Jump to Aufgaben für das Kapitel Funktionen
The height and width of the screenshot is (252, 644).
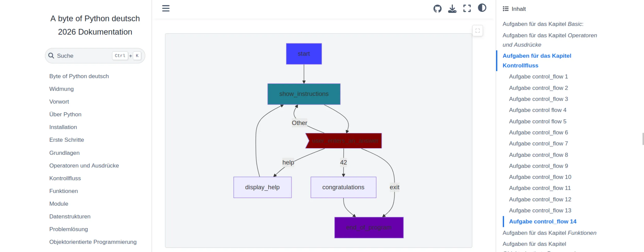[549, 232]
